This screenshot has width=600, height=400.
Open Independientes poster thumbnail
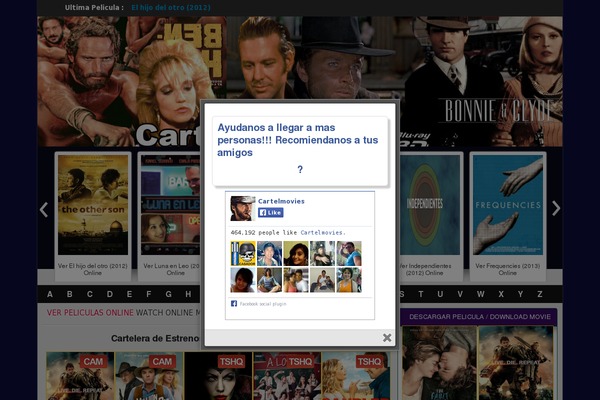coord(430,205)
